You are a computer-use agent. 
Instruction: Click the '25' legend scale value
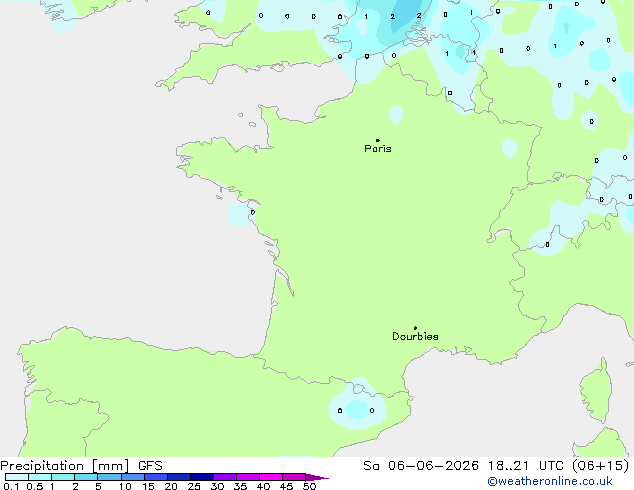click(194, 486)
